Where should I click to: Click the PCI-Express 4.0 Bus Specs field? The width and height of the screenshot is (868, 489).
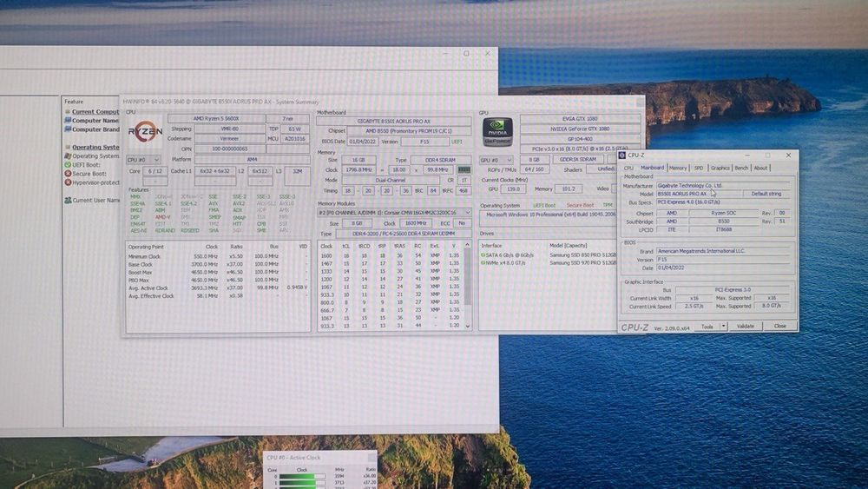pos(723,202)
